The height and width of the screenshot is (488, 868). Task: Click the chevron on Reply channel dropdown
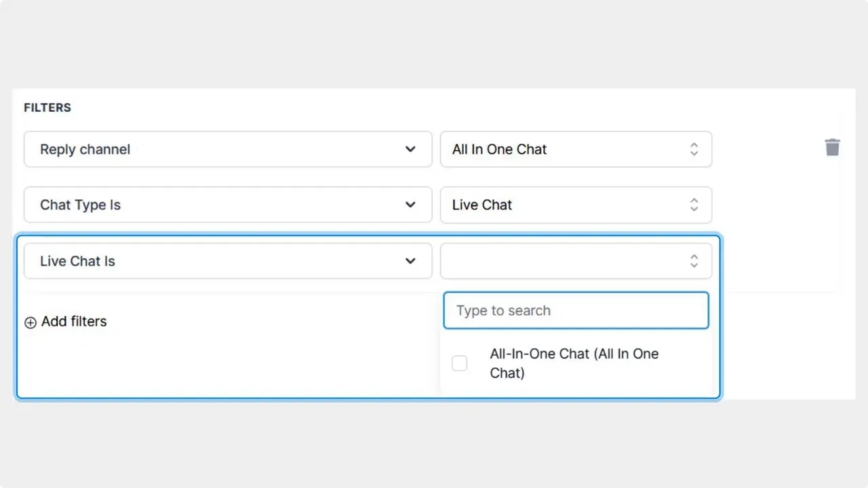[410, 149]
